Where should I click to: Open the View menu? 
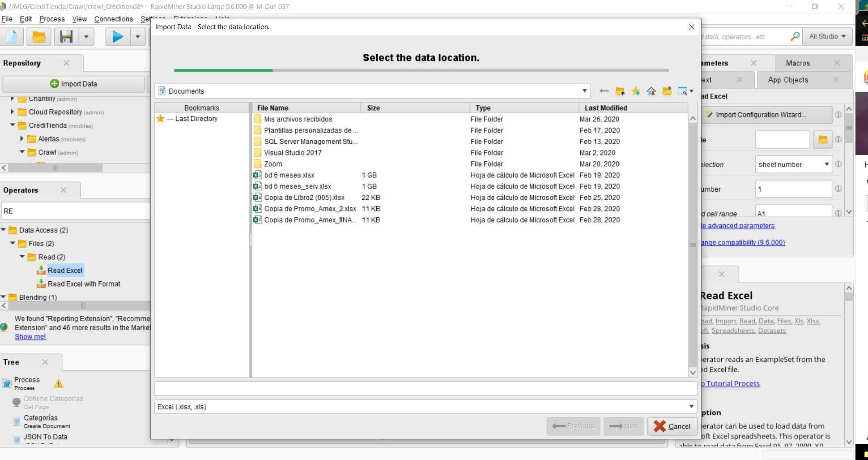[x=80, y=19]
